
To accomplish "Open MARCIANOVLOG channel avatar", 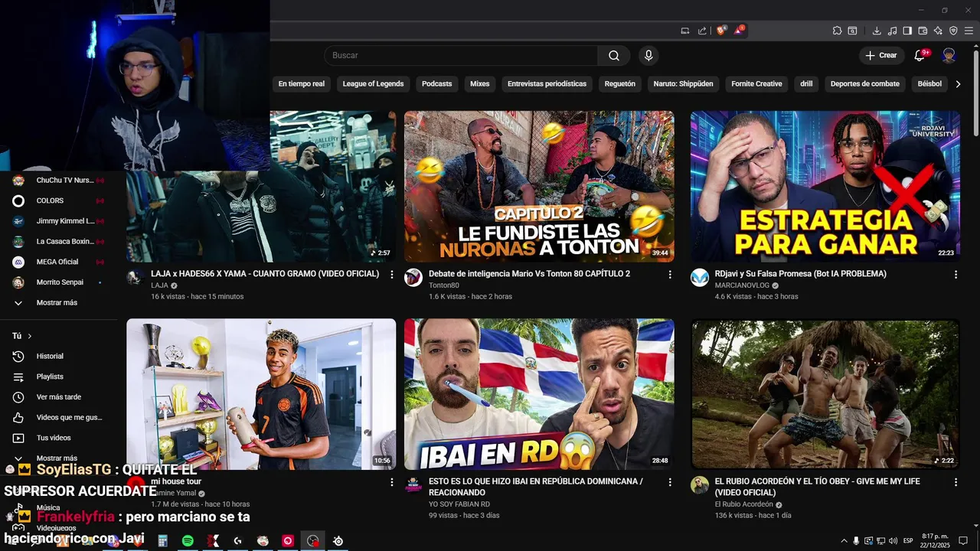I will coord(700,277).
